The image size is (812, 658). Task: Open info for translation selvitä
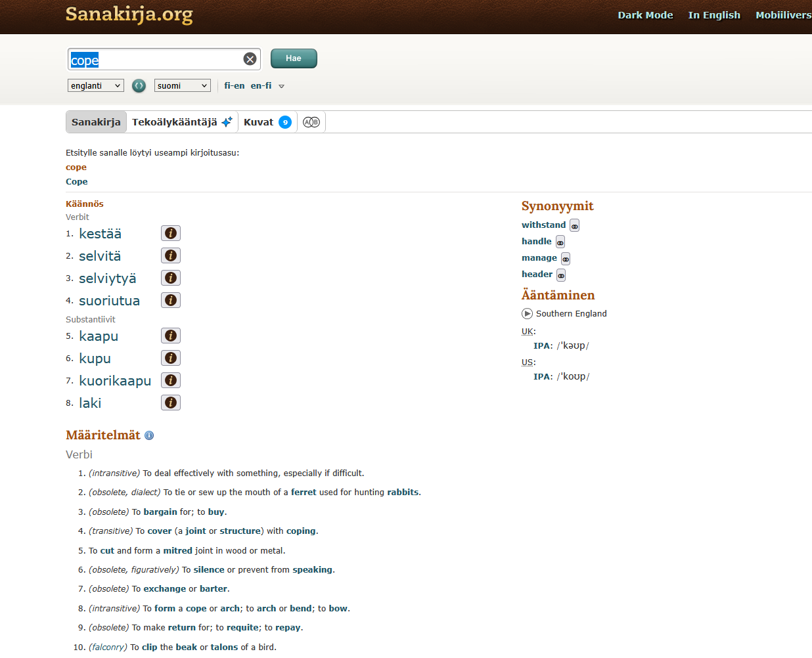pos(171,255)
